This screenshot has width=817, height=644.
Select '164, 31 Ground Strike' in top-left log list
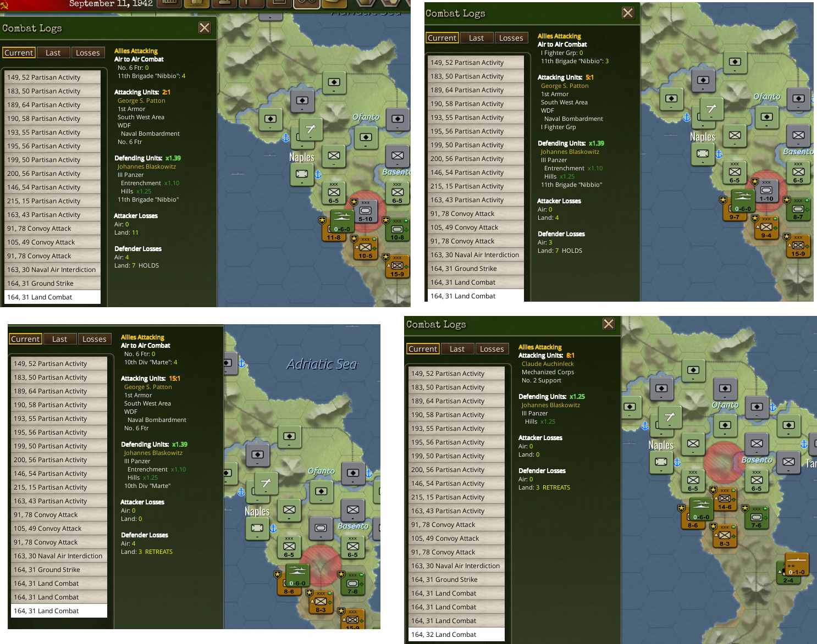click(x=52, y=284)
